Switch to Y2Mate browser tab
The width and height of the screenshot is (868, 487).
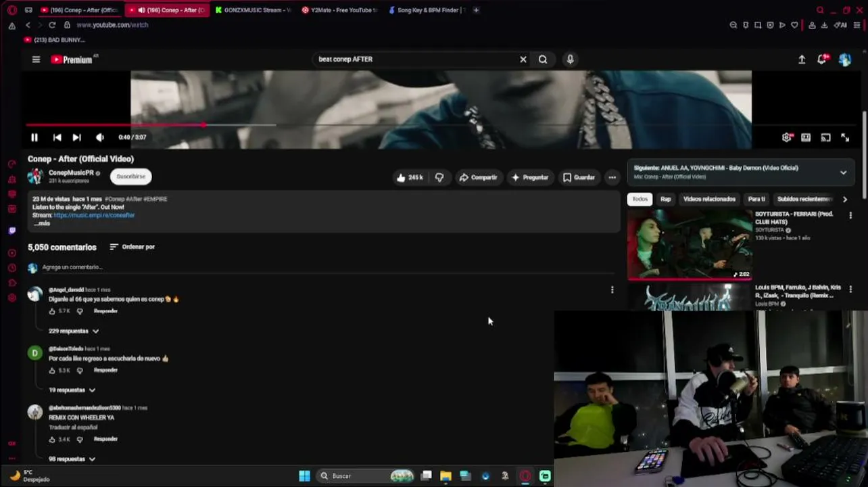(x=340, y=10)
